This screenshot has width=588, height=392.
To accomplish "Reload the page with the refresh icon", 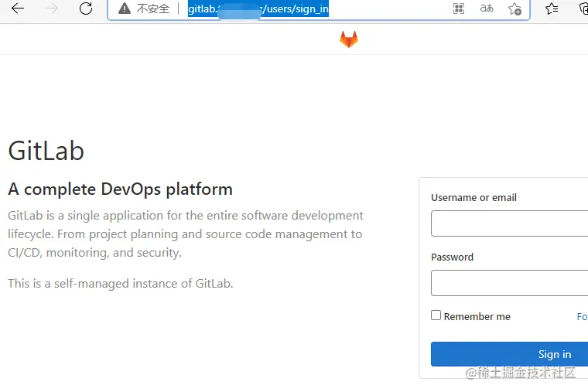I will coord(86,9).
